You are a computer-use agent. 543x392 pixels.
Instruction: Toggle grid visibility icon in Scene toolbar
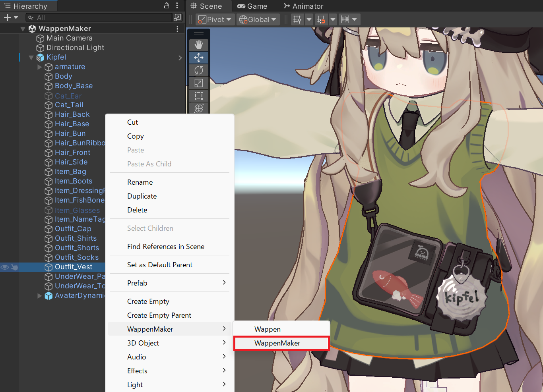(297, 19)
